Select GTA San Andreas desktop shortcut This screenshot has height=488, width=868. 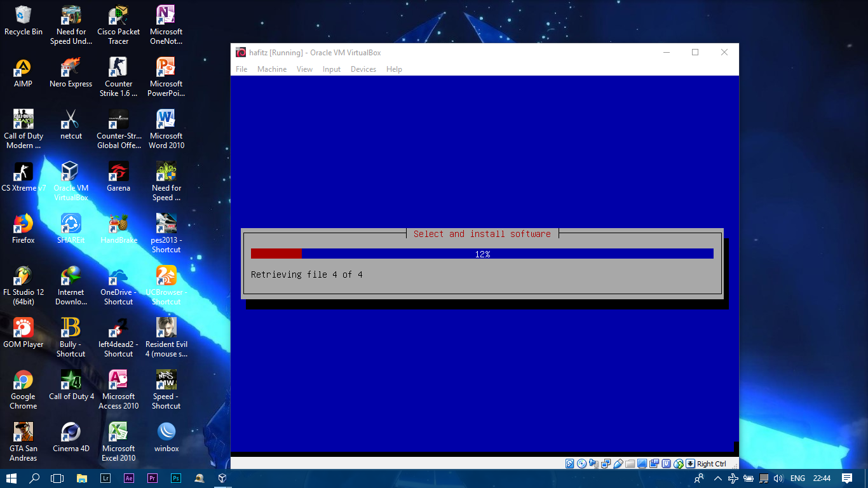[24, 442]
